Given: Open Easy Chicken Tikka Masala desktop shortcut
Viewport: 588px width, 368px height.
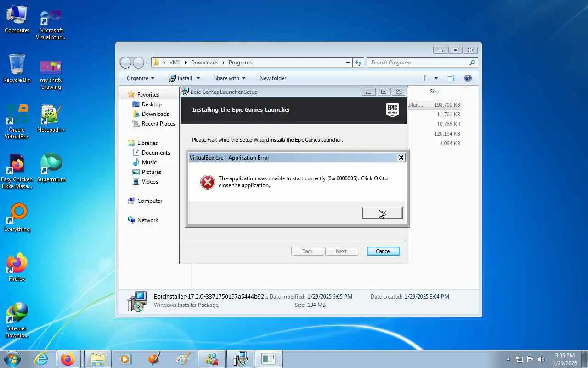Looking at the screenshot, I should pyautogui.click(x=17, y=171).
